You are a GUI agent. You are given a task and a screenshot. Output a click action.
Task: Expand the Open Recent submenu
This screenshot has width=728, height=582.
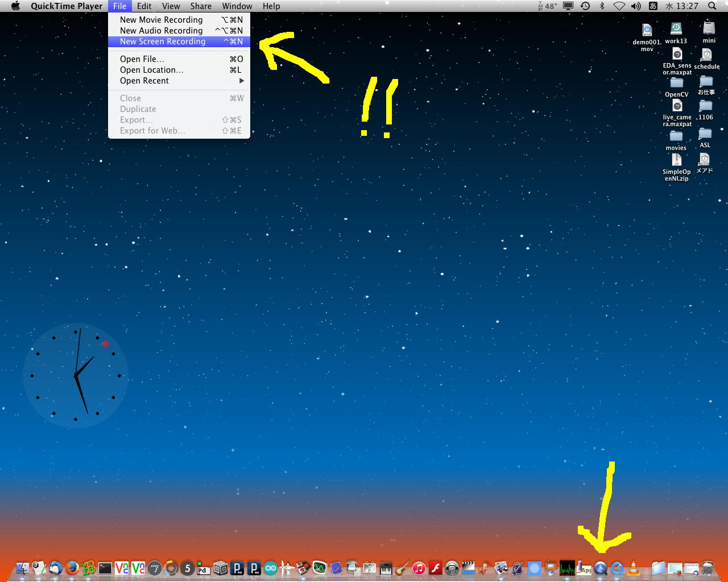coord(179,81)
